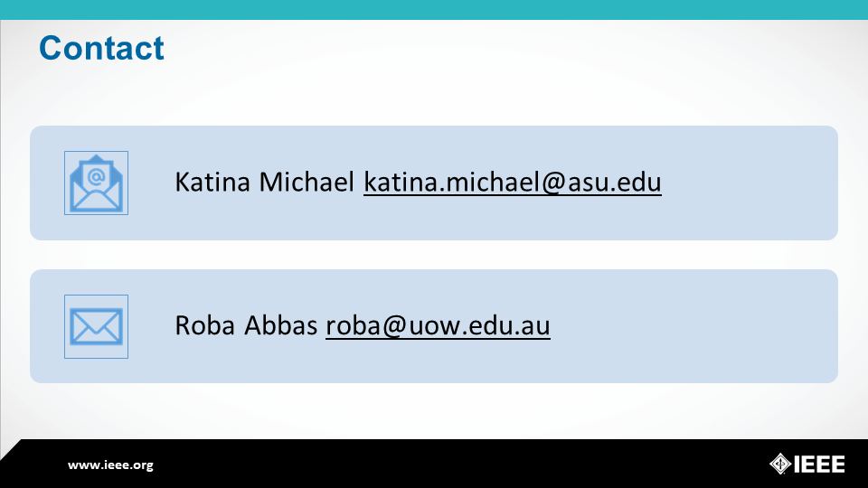The image size is (868, 488).
Task: Click the closed envelope mail icon
Action: [97, 326]
